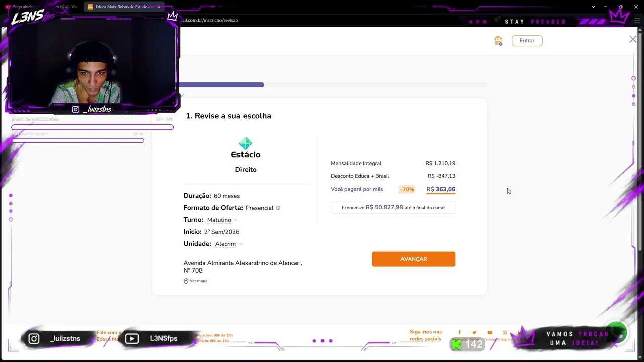The width and height of the screenshot is (644, 362).
Task: Click the browser address bar URL
Action: click(209, 20)
